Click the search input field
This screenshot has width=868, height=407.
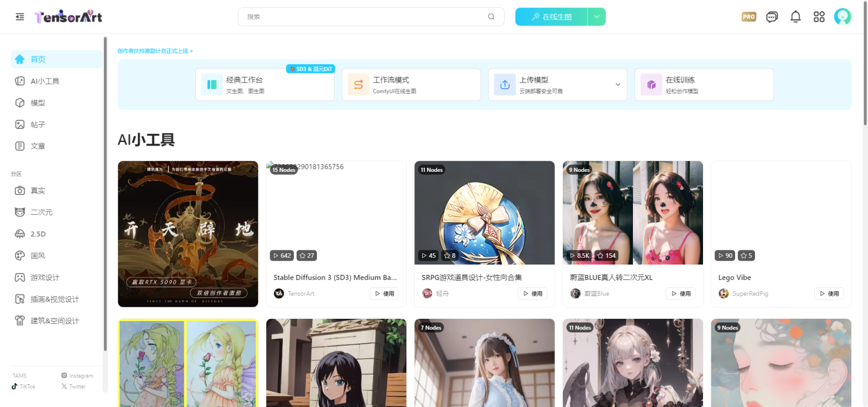tap(362, 16)
